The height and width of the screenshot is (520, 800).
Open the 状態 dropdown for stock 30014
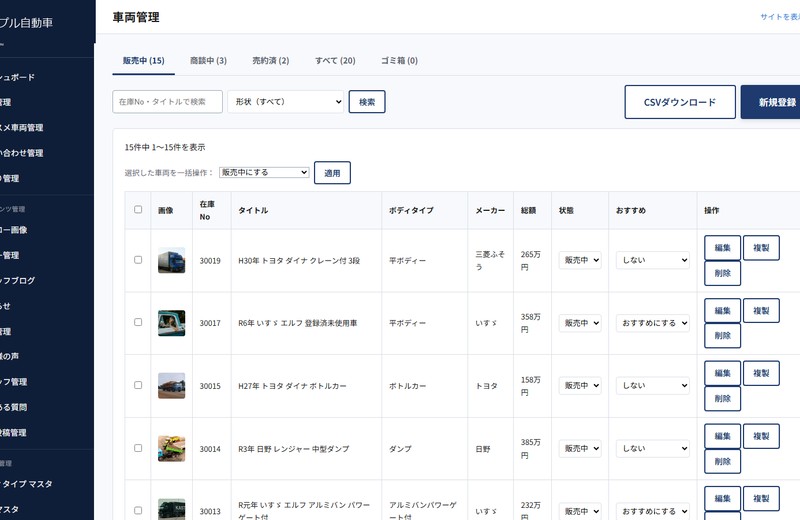pyautogui.click(x=580, y=449)
